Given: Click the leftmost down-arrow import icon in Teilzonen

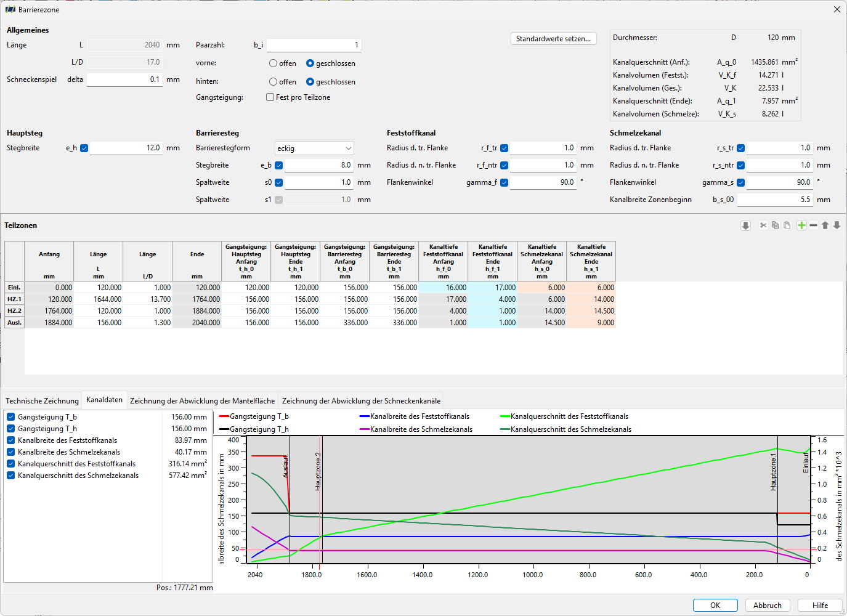Looking at the screenshot, I should point(745,225).
